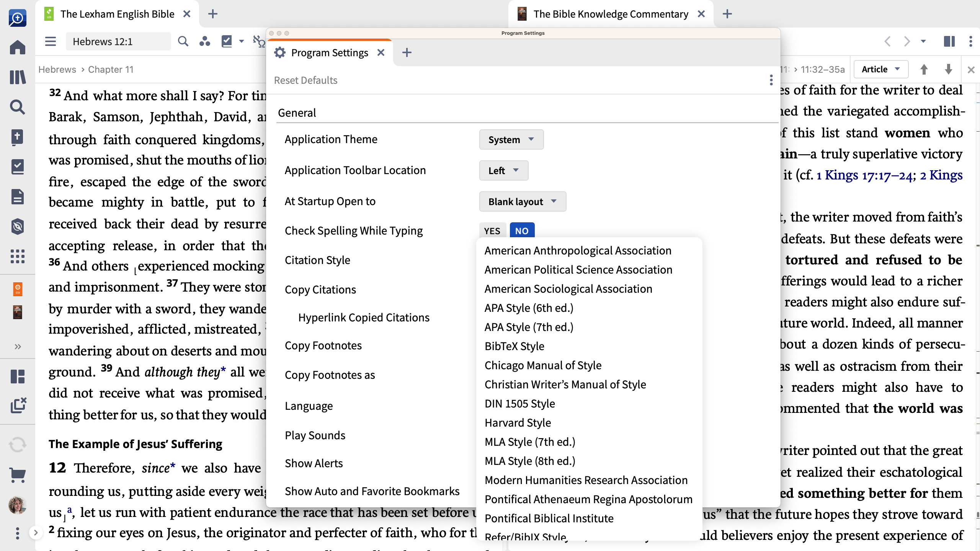Select APA Style (6th ed.)

pyautogui.click(x=529, y=308)
